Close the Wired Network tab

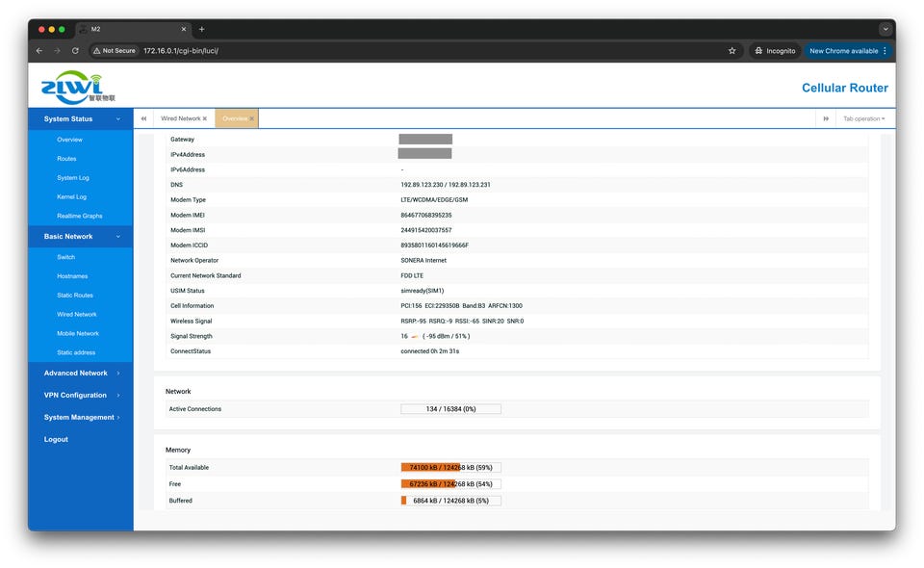205,118
